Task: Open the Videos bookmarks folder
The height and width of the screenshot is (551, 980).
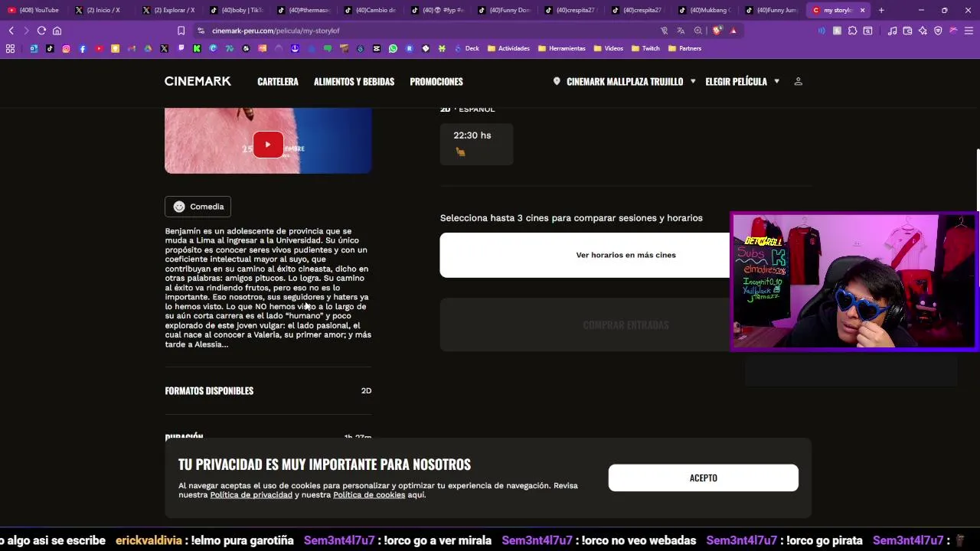Action: (x=608, y=48)
